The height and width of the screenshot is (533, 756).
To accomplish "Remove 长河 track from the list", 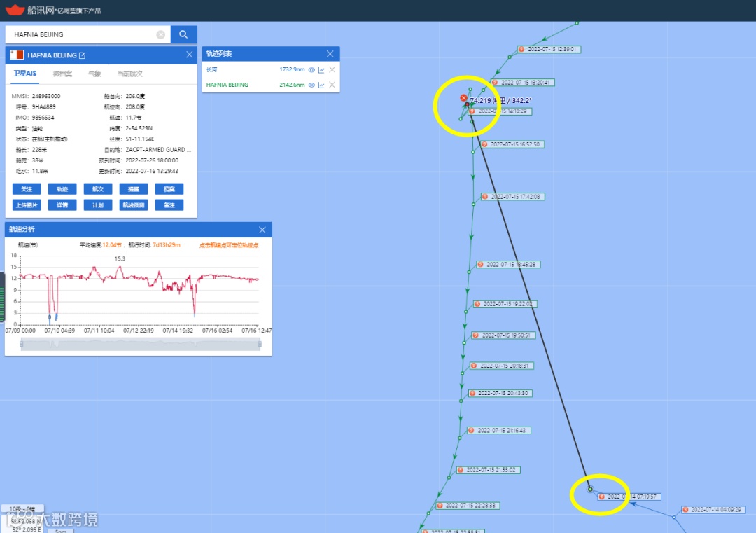I will click(332, 70).
